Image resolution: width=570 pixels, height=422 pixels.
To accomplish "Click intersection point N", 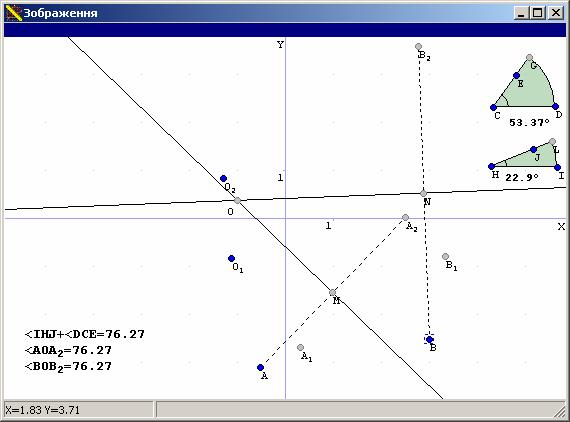I will [x=423, y=193].
